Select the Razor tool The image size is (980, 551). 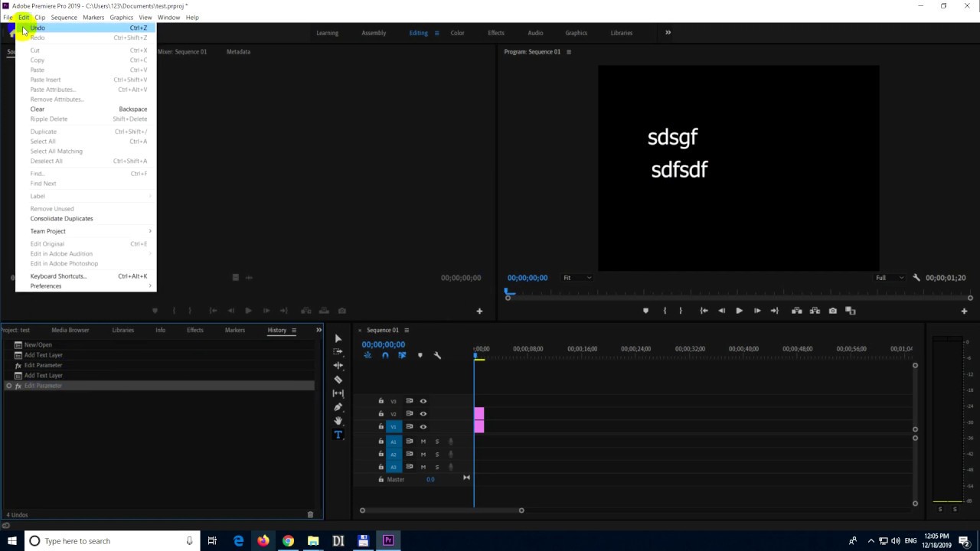click(x=338, y=380)
